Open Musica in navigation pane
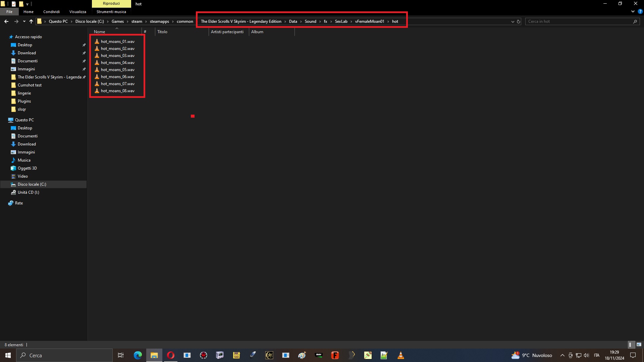The height and width of the screenshot is (362, 644). pos(24,160)
